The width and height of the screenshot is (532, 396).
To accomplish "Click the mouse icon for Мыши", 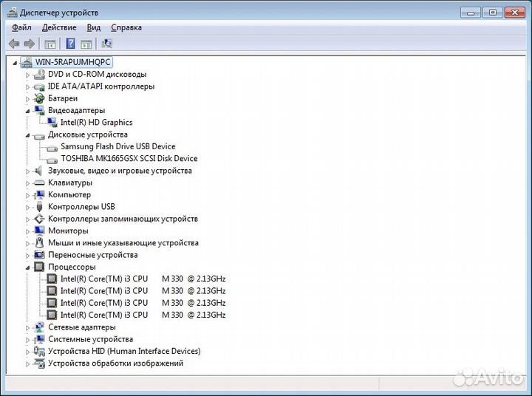I will click(39, 242).
